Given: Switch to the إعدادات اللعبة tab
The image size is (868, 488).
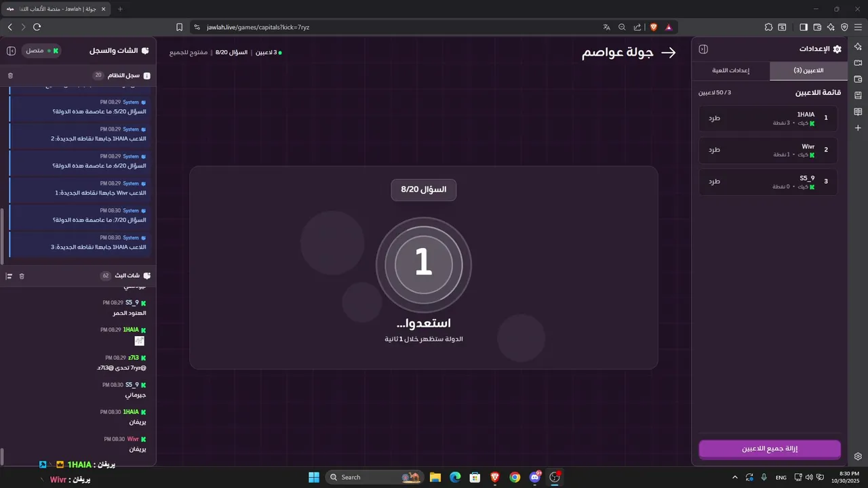Looking at the screenshot, I should click(731, 70).
